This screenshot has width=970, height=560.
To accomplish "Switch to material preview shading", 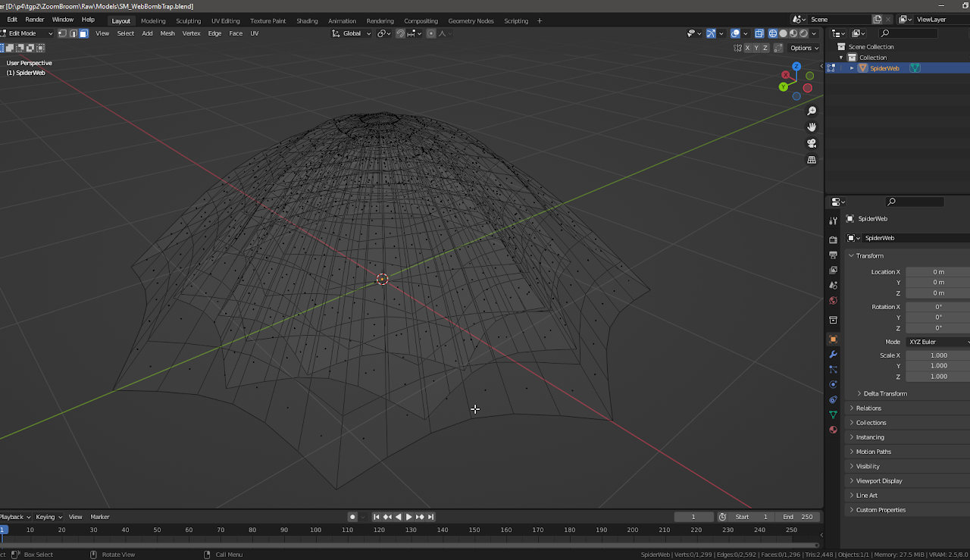I will [793, 33].
